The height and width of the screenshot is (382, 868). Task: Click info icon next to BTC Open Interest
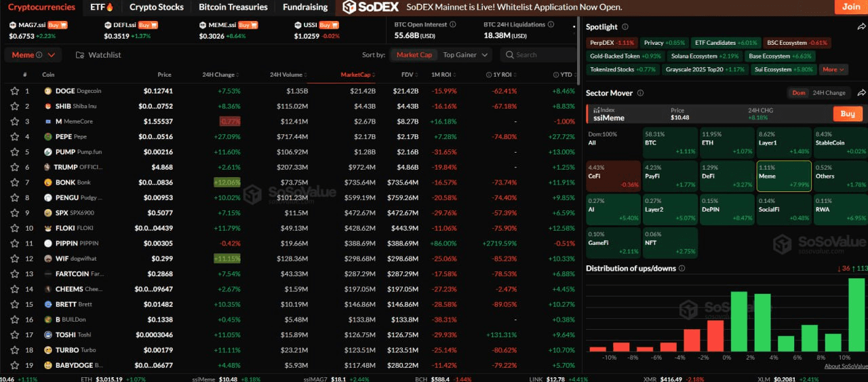452,24
